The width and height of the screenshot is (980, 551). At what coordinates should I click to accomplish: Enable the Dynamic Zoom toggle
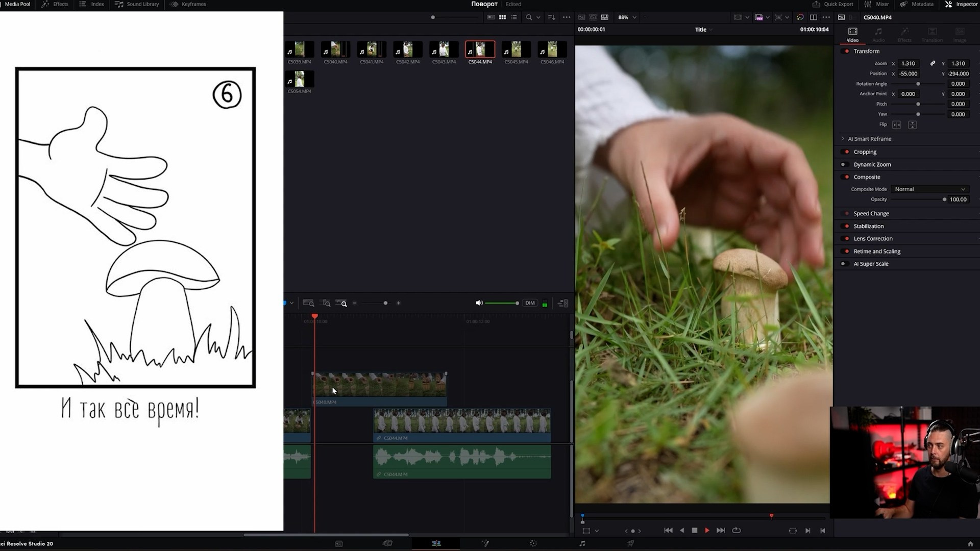[844, 165]
